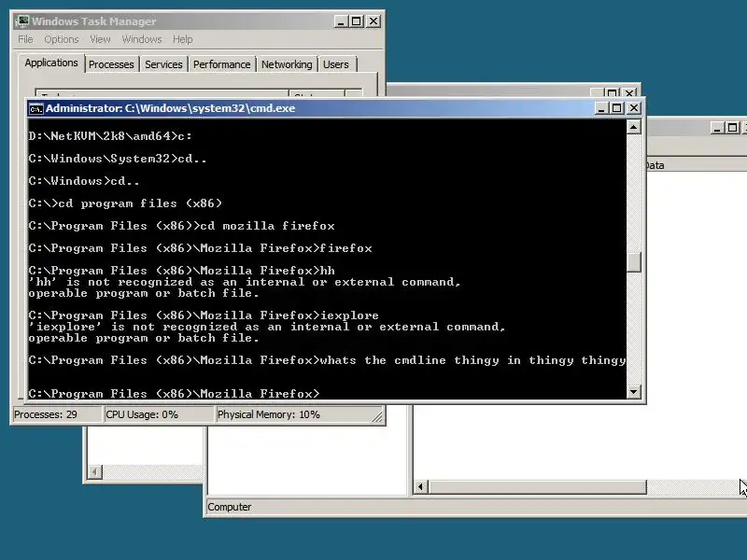Image resolution: width=747 pixels, height=560 pixels.
Task: Open the Help menu in Task Manager
Action: tap(182, 39)
